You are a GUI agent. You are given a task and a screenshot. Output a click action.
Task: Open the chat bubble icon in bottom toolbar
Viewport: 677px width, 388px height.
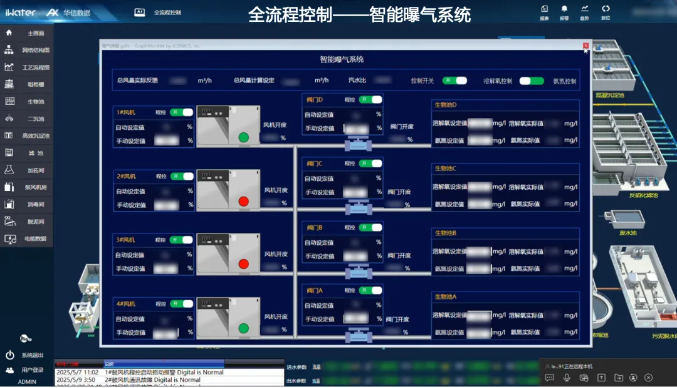tap(549, 378)
